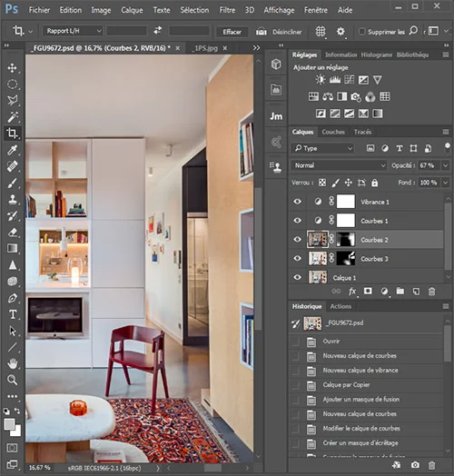Select the Clone Stamp tool
Image resolution: width=454 pixels, height=476 pixels.
click(13, 200)
